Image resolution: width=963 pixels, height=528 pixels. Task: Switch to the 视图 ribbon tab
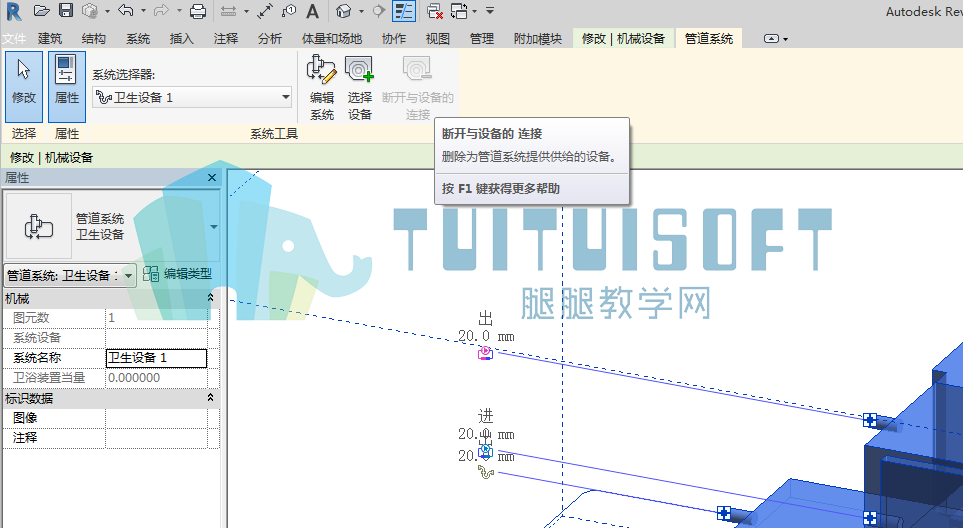(x=437, y=39)
